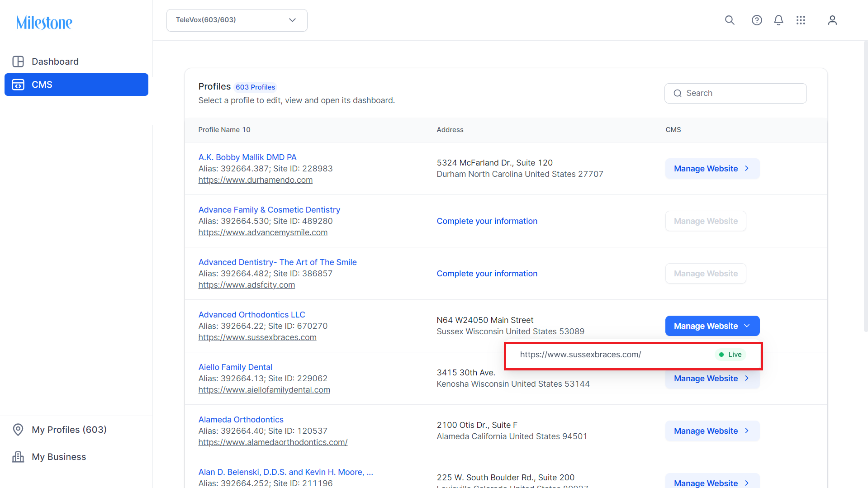Click 'Alias: 392664.387; Site ID: 228983' text
Viewport: 868px width, 488px height.
[x=266, y=169]
